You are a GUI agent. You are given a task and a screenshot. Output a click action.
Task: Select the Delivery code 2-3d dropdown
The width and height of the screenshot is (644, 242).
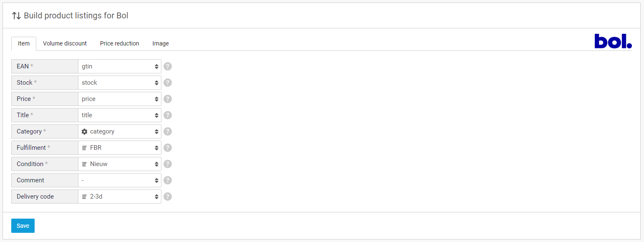120,197
